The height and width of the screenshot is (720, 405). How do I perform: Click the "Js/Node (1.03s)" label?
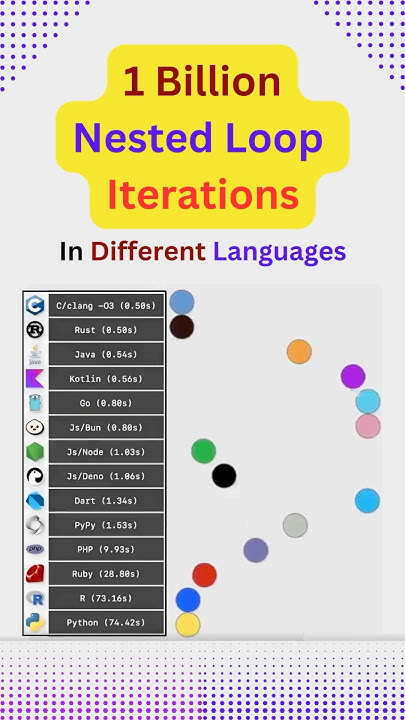coord(106,452)
